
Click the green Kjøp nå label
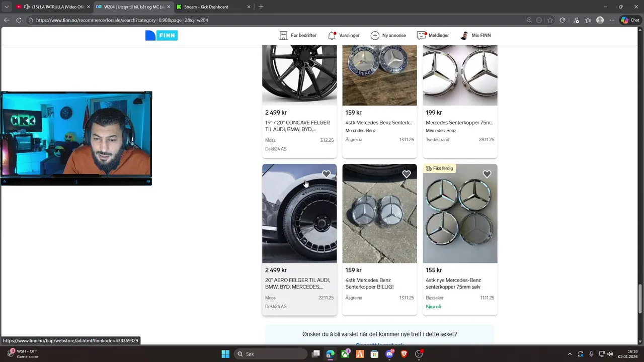(x=433, y=306)
